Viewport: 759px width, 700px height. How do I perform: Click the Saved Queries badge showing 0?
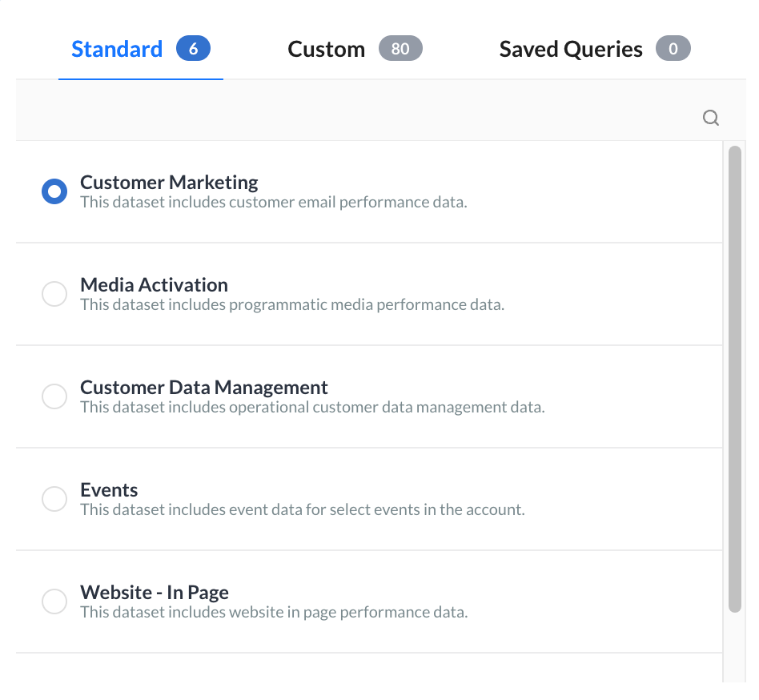(x=673, y=49)
